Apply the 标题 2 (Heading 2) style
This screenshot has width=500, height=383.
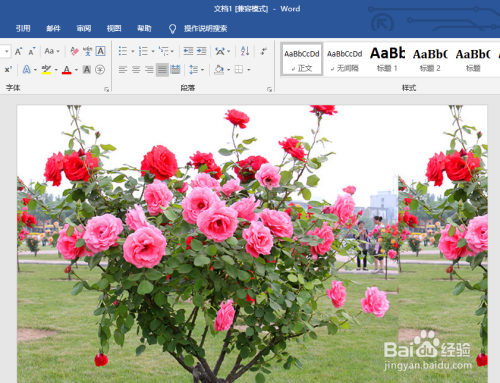click(430, 59)
